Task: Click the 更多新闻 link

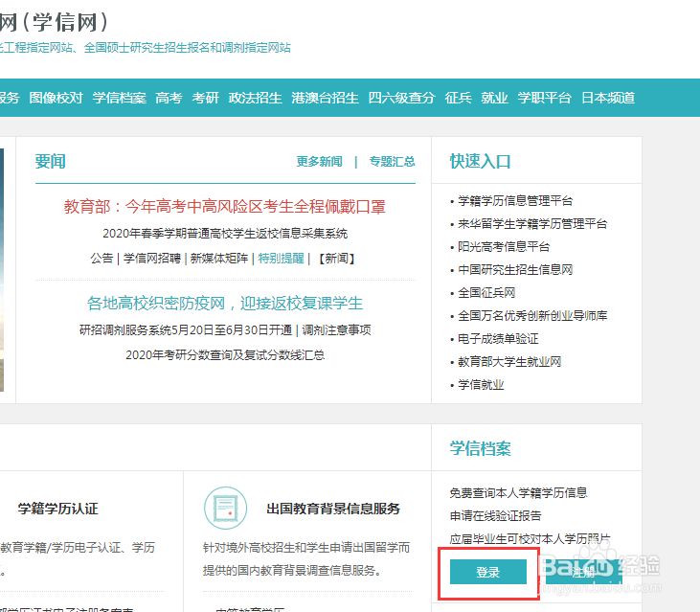Action: [x=320, y=162]
